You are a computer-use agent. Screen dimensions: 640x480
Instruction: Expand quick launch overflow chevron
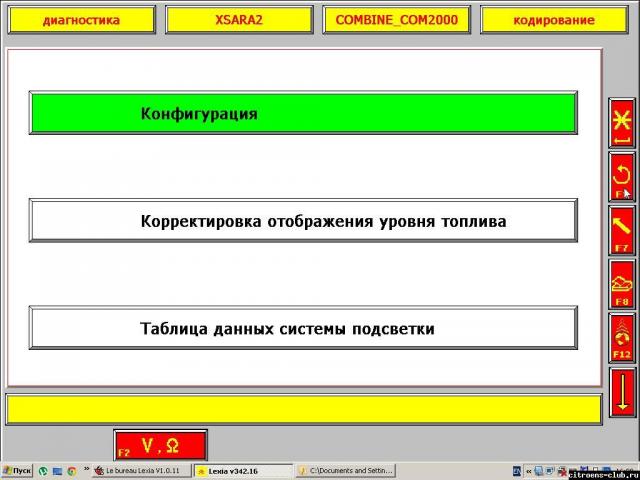tap(87, 469)
